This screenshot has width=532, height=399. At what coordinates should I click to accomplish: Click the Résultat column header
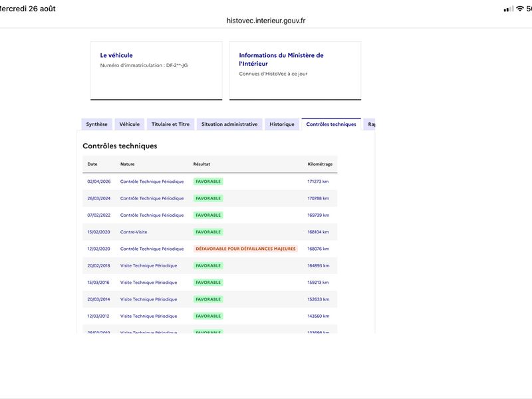coord(201,164)
